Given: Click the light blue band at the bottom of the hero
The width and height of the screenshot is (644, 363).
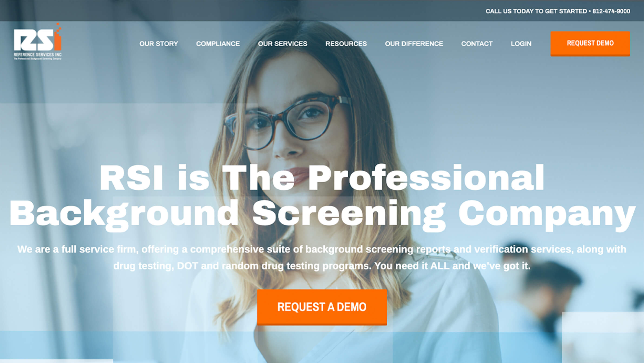Looking at the screenshot, I should (322, 347).
